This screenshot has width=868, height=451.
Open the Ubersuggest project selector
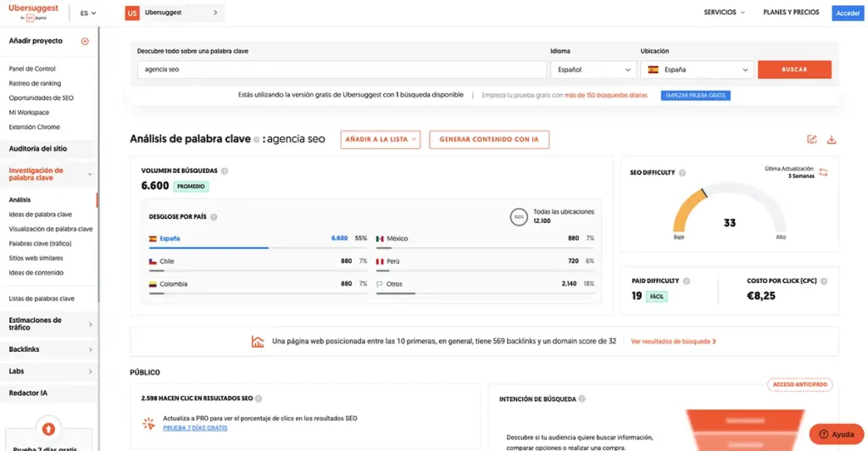pyautogui.click(x=175, y=13)
